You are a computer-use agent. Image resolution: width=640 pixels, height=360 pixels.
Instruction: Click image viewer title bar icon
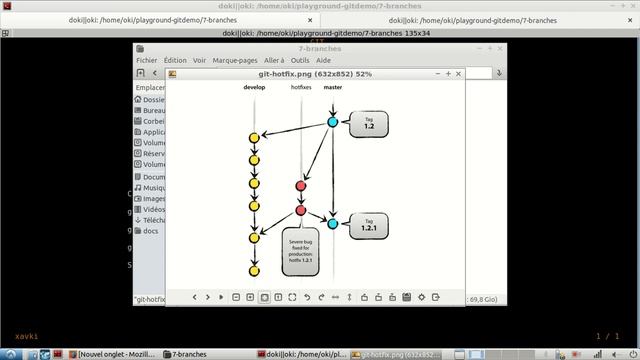click(x=172, y=74)
